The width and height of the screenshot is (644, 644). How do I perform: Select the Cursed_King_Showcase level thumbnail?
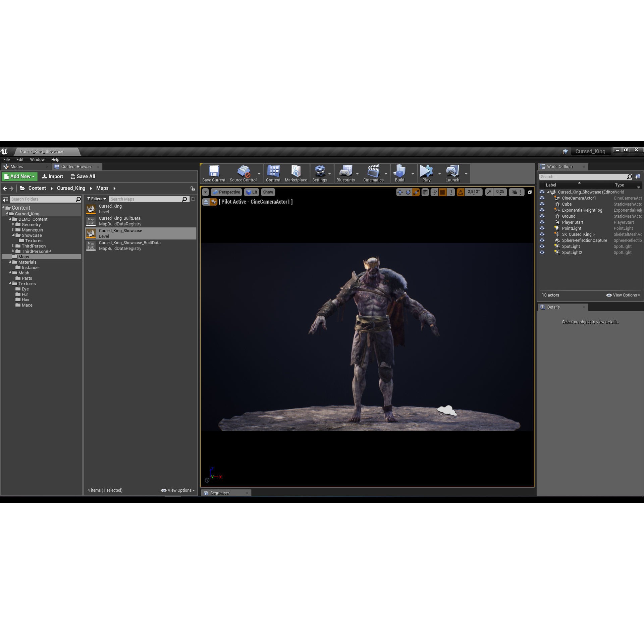pyautogui.click(x=91, y=233)
